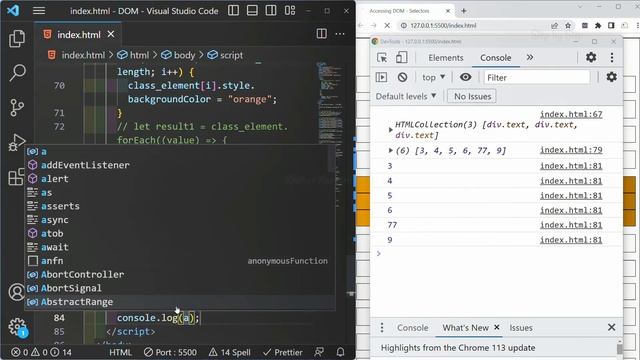Open the Customize Layout icon
Screen dimensions: 640x360
click(x=290, y=11)
